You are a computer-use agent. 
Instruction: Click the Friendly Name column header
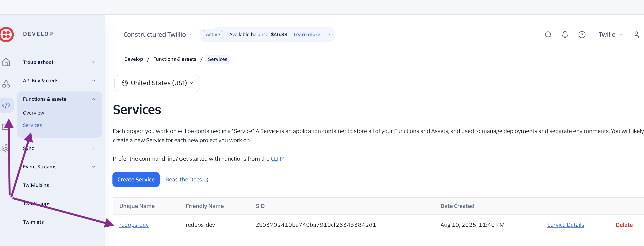(205, 206)
